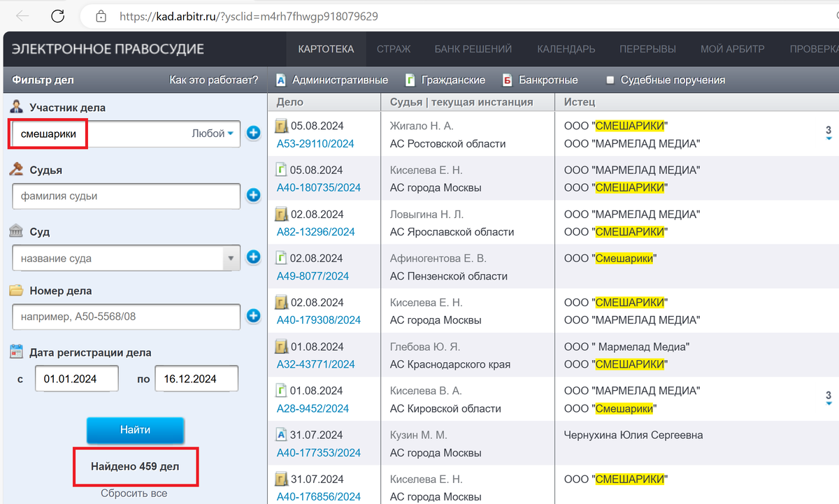Click judge name Жигало Н. А.
The height and width of the screenshot is (504, 839).
pos(422,127)
